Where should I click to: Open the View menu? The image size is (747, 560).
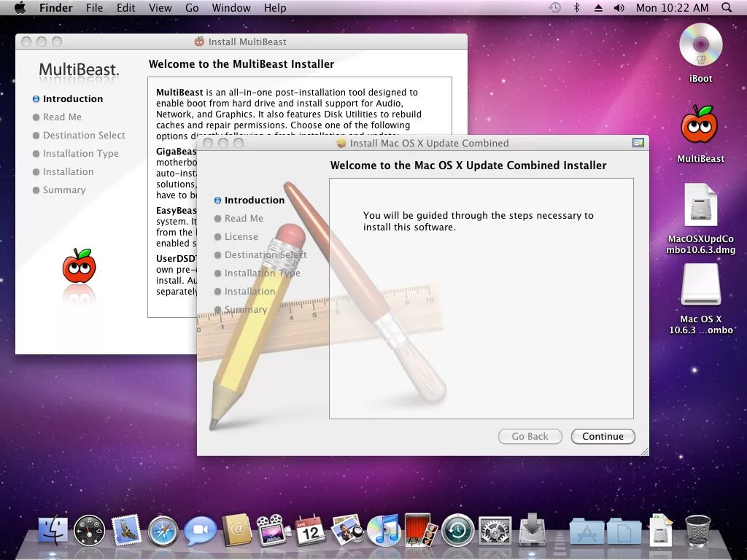(x=160, y=7)
